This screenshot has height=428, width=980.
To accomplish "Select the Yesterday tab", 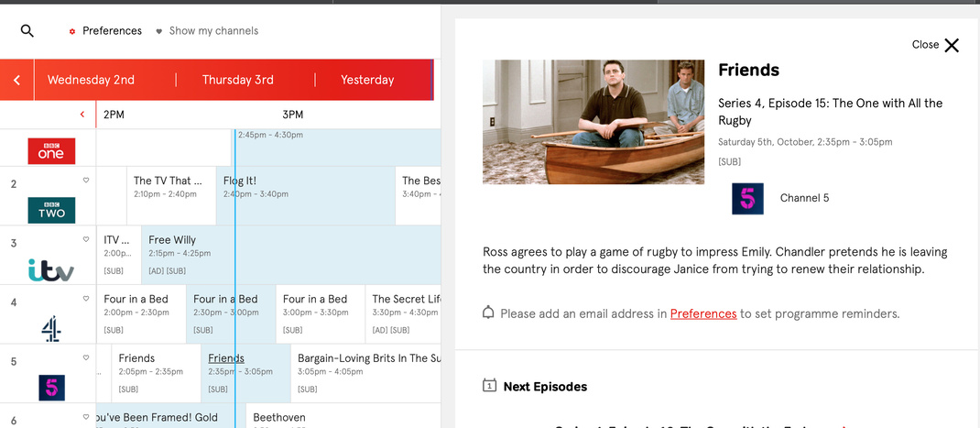I will (x=367, y=80).
